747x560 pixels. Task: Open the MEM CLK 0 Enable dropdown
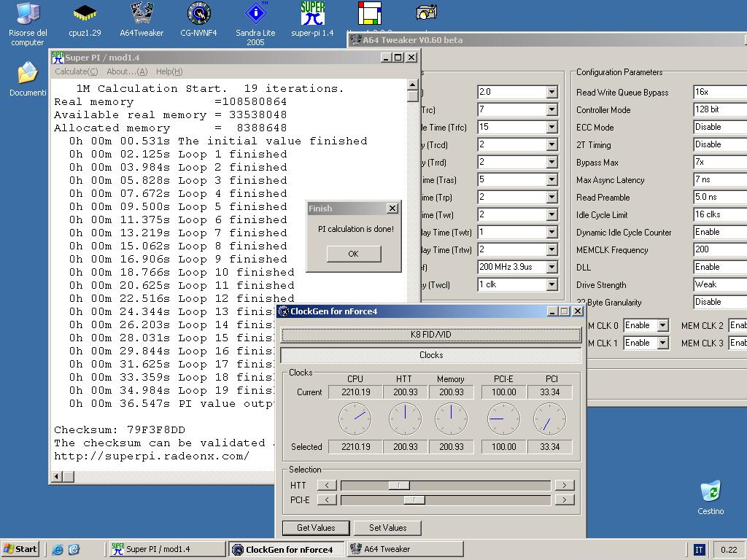click(662, 325)
